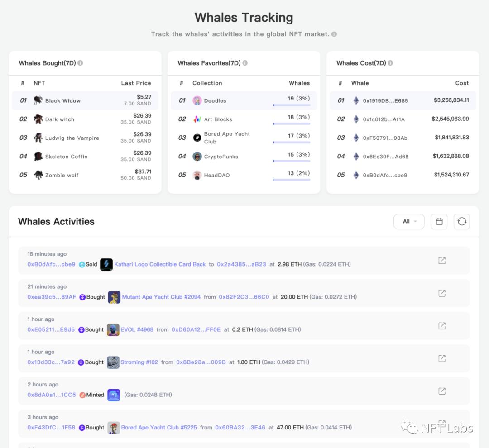Click the Ludwig the Vampire NFT icon
The height and width of the screenshot is (448, 489).
38,138
